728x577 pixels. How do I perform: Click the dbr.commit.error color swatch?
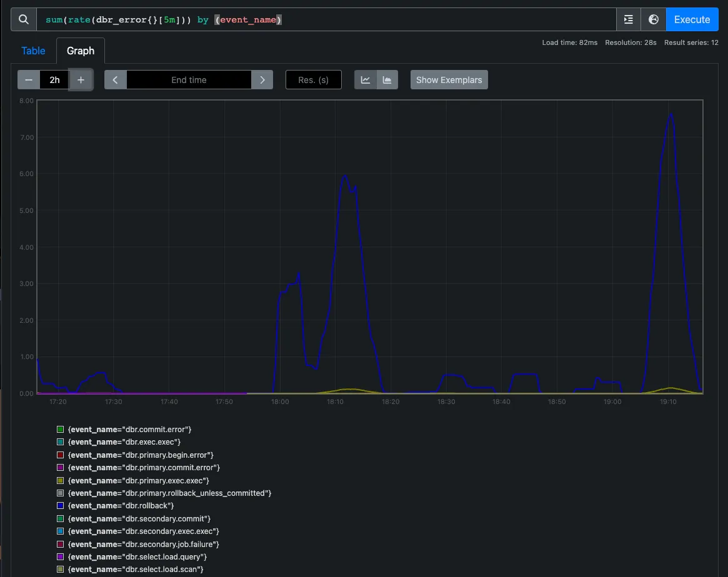point(61,430)
